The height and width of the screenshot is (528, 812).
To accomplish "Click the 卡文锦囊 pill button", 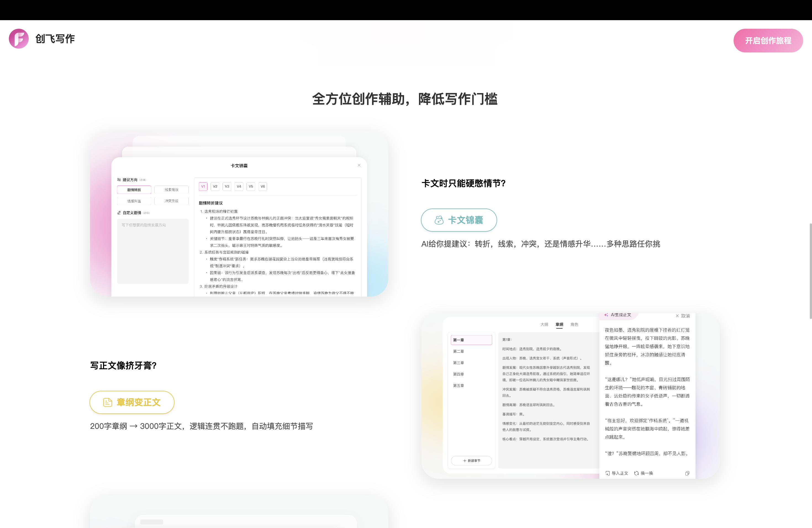I will pyautogui.click(x=458, y=220).
